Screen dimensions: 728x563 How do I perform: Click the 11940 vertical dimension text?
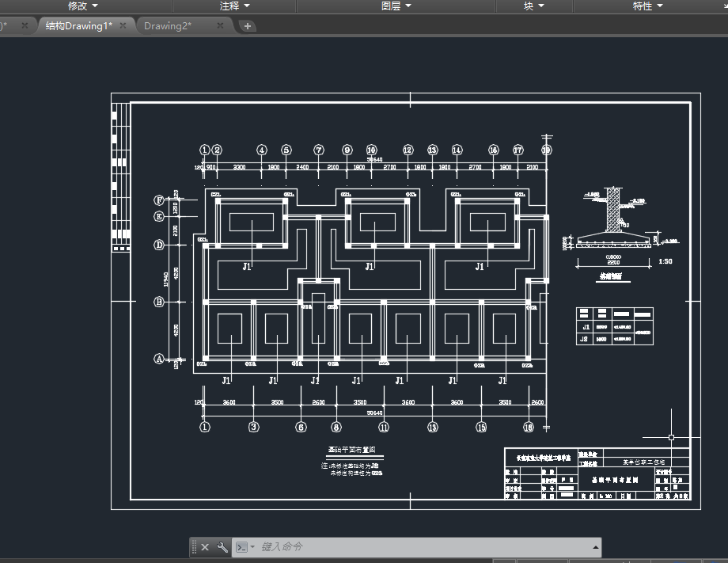point(166,280)
